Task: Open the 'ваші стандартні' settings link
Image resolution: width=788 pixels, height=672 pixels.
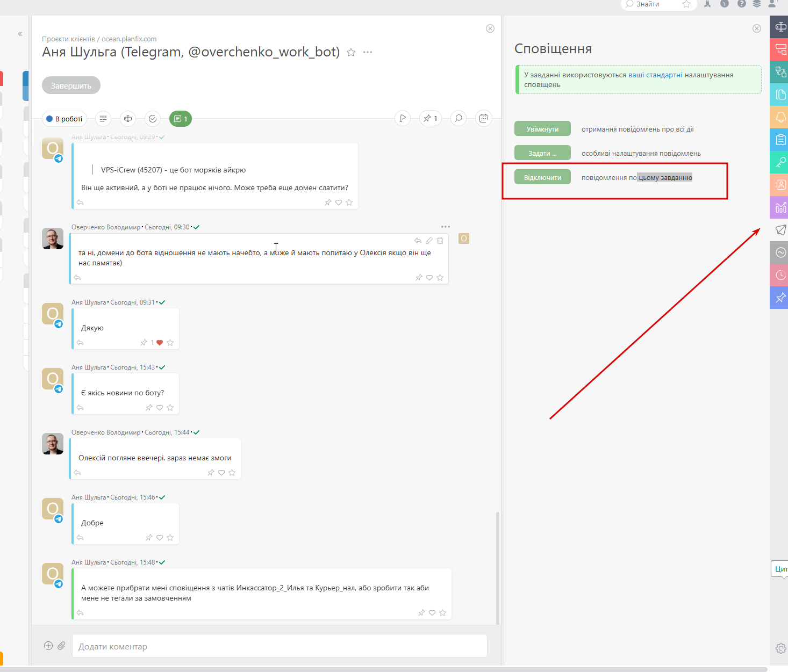Action: coord(655,75)
